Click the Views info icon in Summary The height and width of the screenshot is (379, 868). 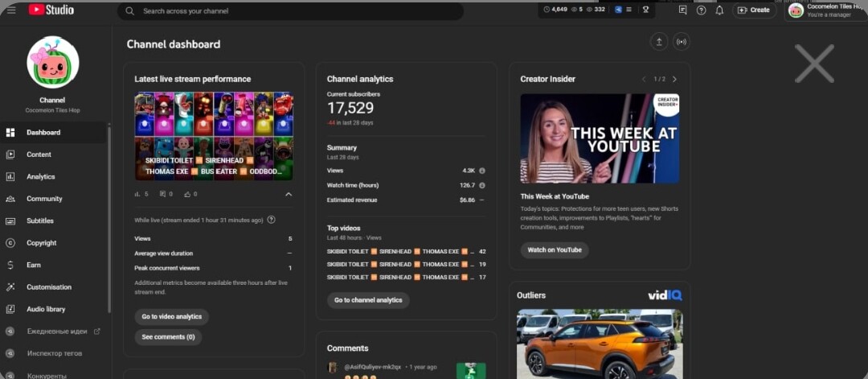click(x=482, y=171)
